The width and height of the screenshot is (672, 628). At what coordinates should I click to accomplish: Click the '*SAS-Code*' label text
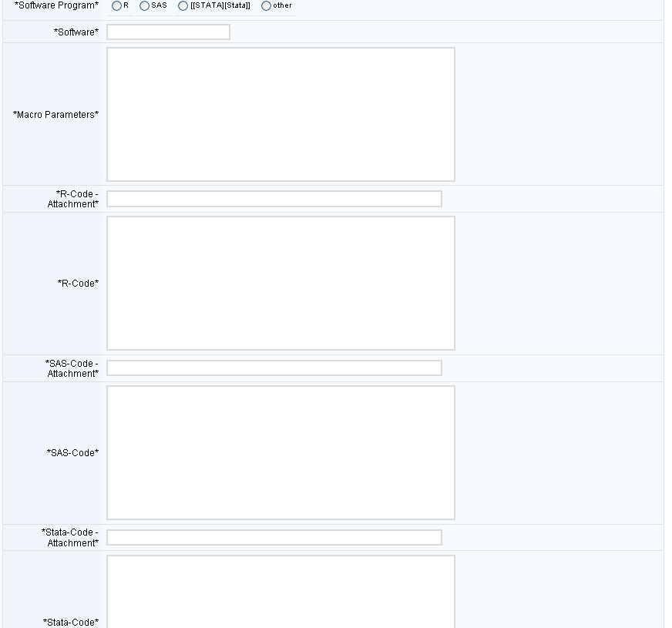pyautogui.click(x=73, y=453)
